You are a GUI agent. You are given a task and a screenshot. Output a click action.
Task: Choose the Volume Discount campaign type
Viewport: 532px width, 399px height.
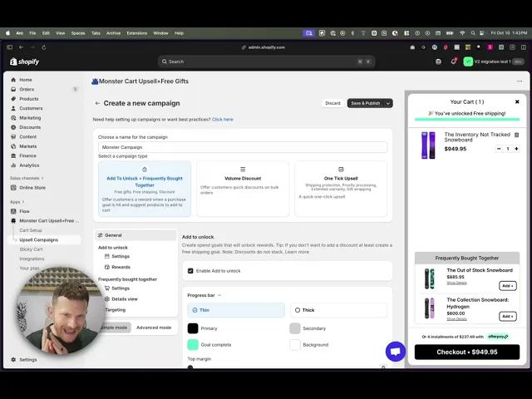pyautogui.click(x=243, y=189)
